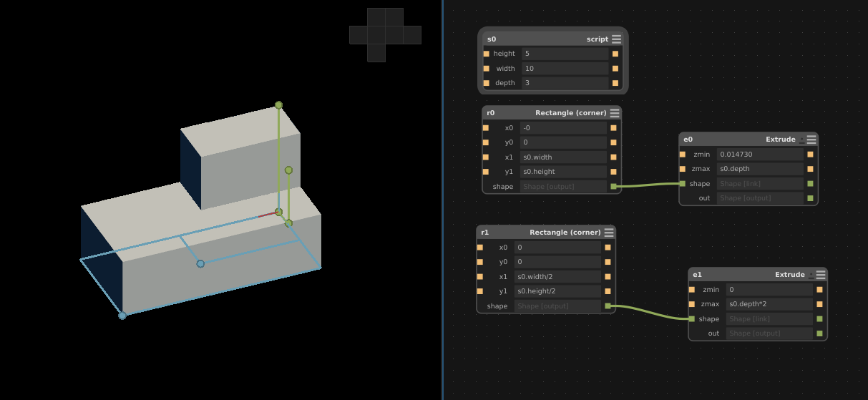Click the r1 shape green output port
Viewport: 868px width, 400px height.
click(608, 306)
